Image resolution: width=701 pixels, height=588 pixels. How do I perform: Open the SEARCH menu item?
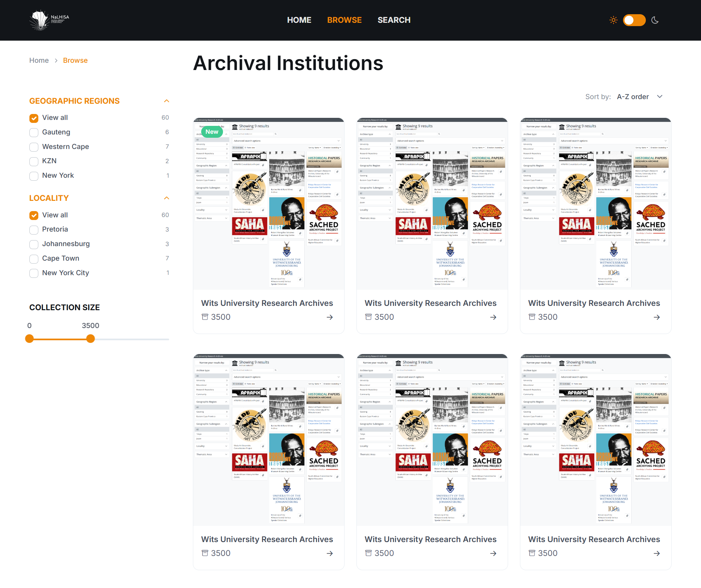(x=394, y=20)
